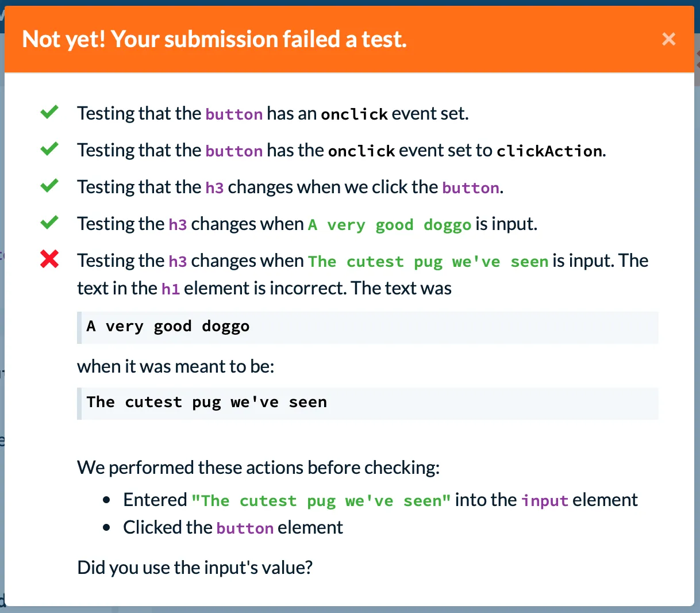Click the purple 'input' keyword in actions list
The image size is (700, 613).
pyautogui.click(x=545, y=501)
